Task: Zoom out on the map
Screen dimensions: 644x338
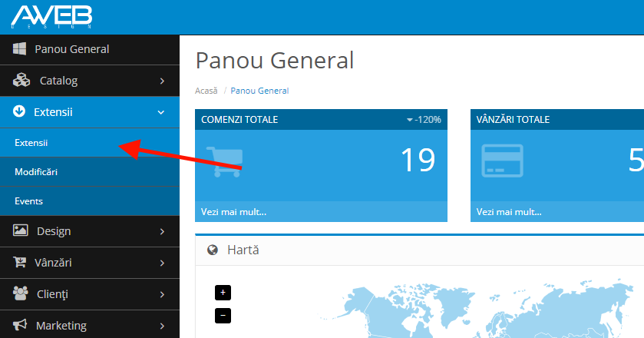Action: pyautogui.click(x=223, y=315)
